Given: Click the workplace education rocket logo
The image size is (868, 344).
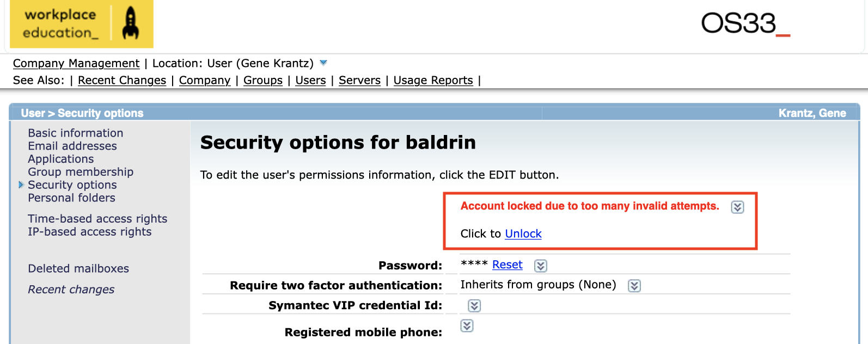Looking at the screenshot, I should [82, 24].
